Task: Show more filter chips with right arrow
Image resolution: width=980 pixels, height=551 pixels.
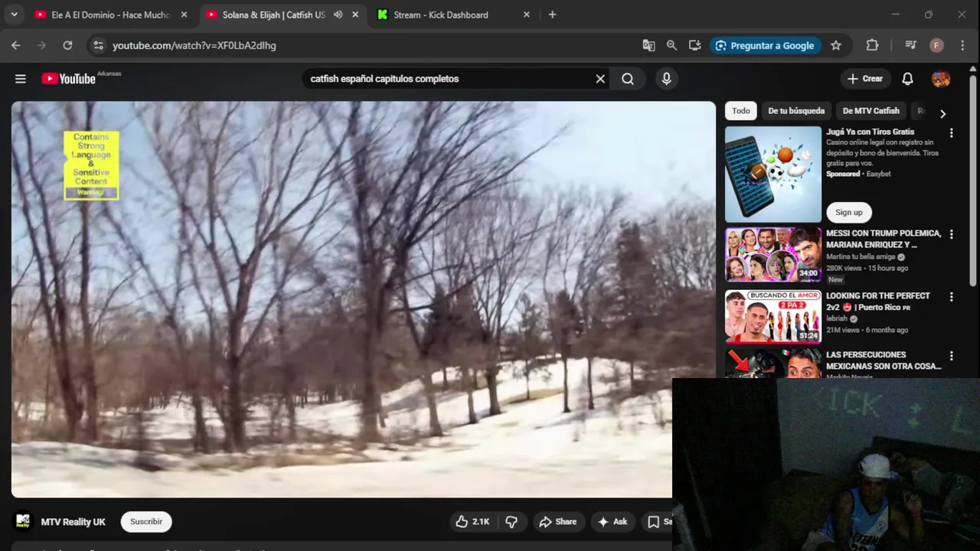Action: pos(942,113)
